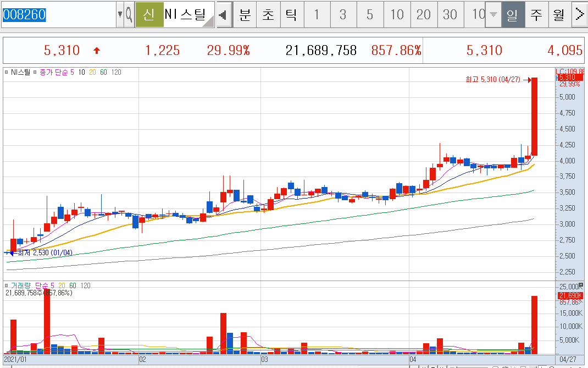
Task: Click the square marker before 종가 단순
Action: [x=35, y=72]
